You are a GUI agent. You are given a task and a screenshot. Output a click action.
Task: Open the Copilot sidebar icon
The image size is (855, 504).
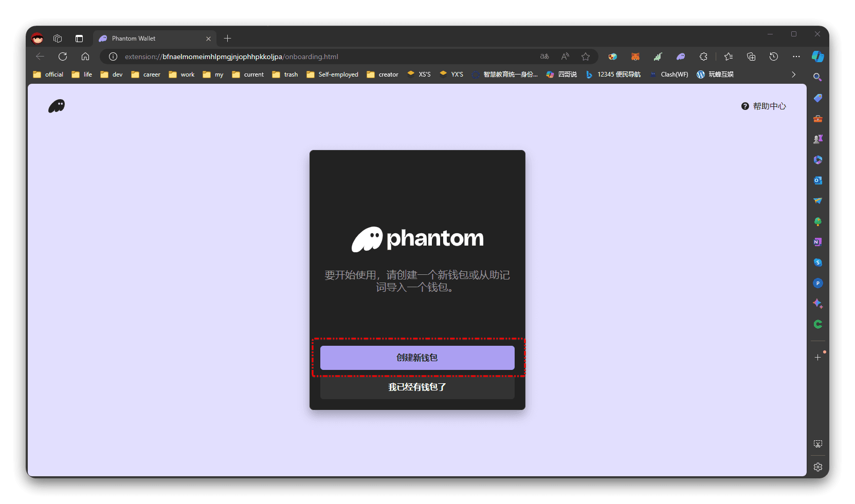pyautogui.click(x=818, y=57)
